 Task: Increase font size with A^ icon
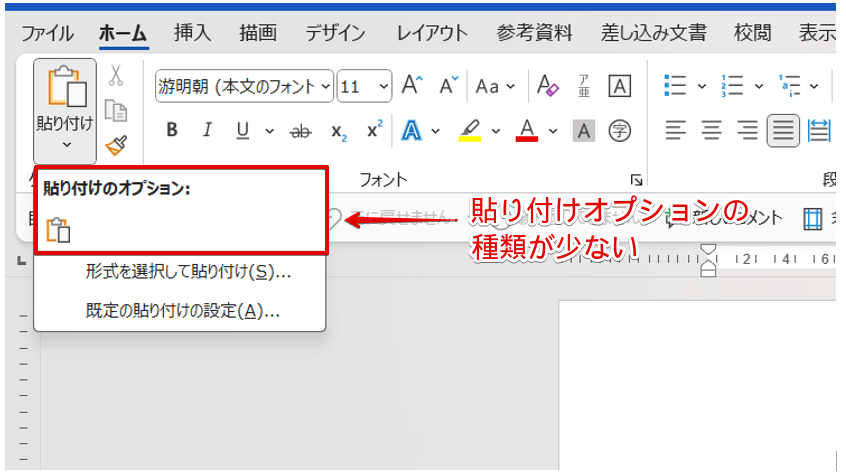coord(412,85)
